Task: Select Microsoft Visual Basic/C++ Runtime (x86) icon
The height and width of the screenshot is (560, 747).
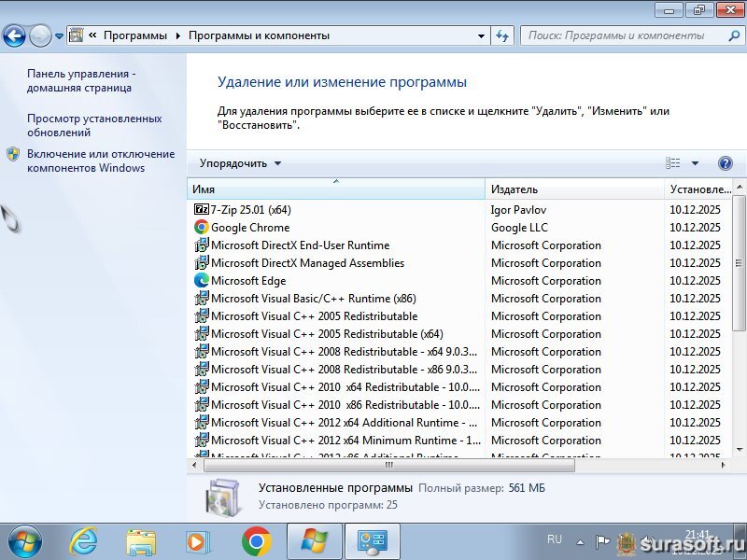Action: click(x=202, y=299)
